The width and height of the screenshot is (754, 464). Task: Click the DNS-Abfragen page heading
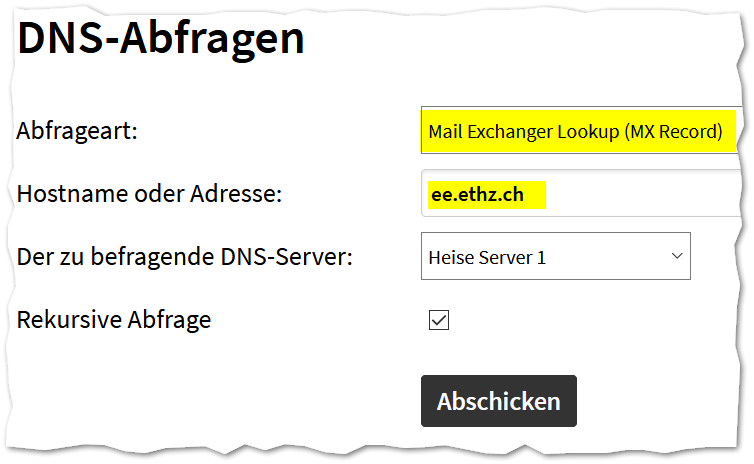pyautogui.click(x=161, y=38)
